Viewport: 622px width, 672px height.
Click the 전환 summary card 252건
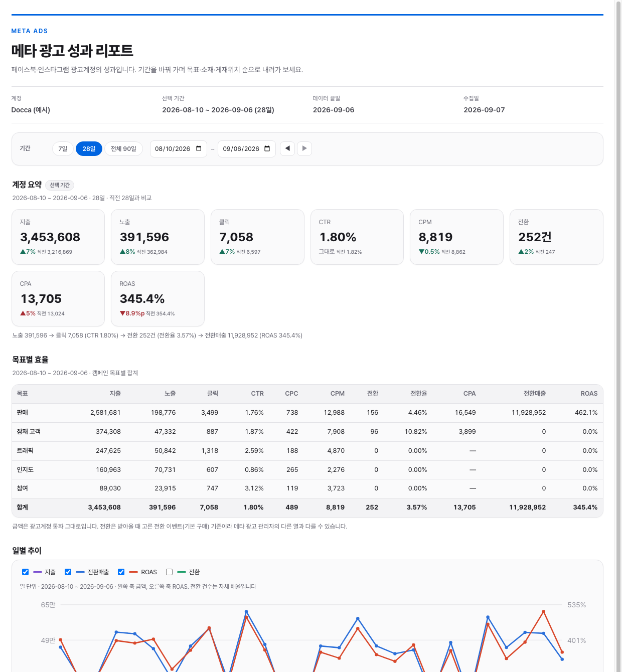556,237
